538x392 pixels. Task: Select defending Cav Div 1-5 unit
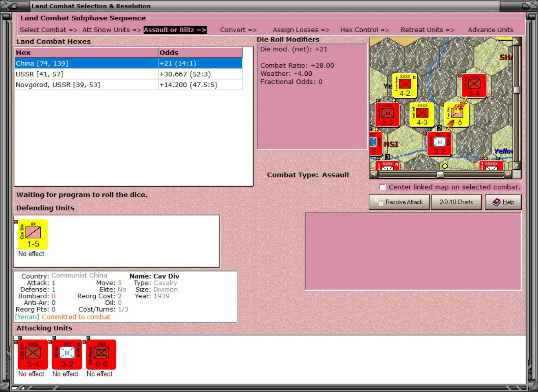click(x=33, y=234)
